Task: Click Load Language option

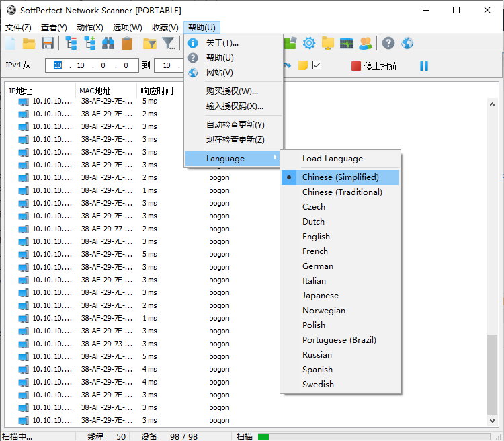Action: [341, 159]
